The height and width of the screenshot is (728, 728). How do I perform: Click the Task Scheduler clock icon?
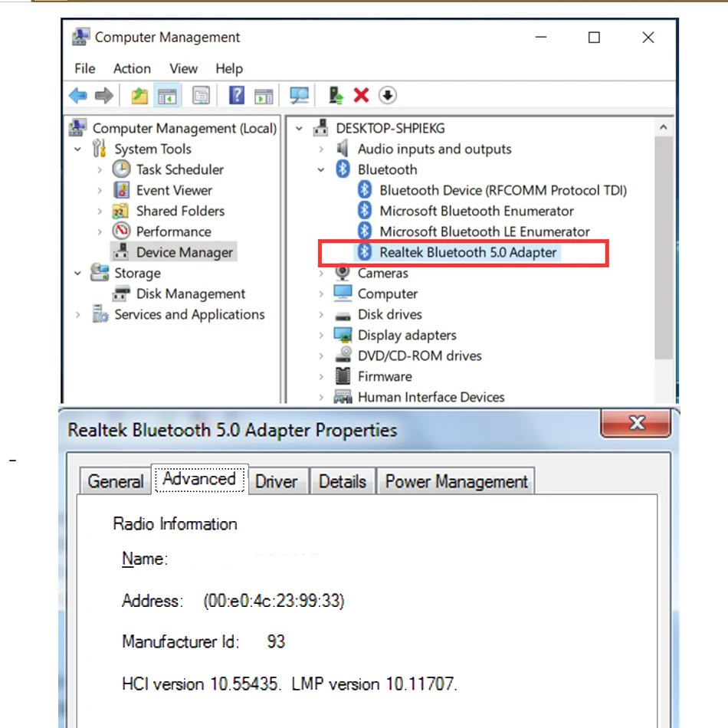pyautogui.click(x=121, y=169)
